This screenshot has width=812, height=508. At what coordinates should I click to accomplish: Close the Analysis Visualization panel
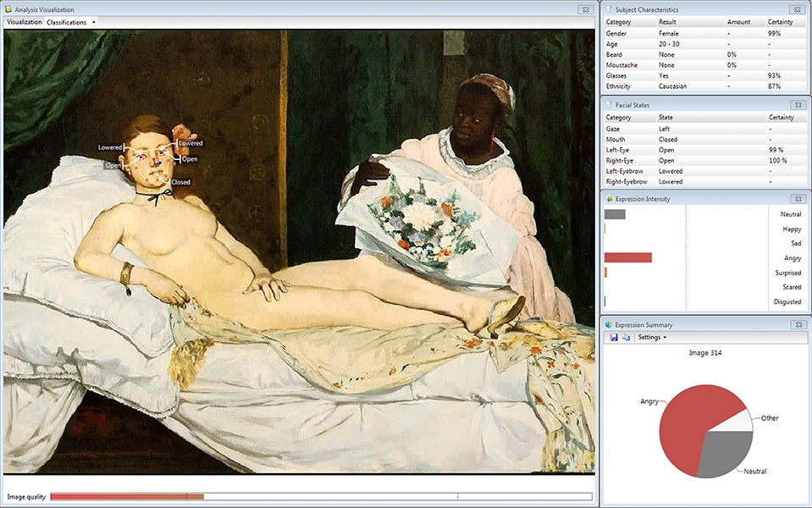click(585, 9)
